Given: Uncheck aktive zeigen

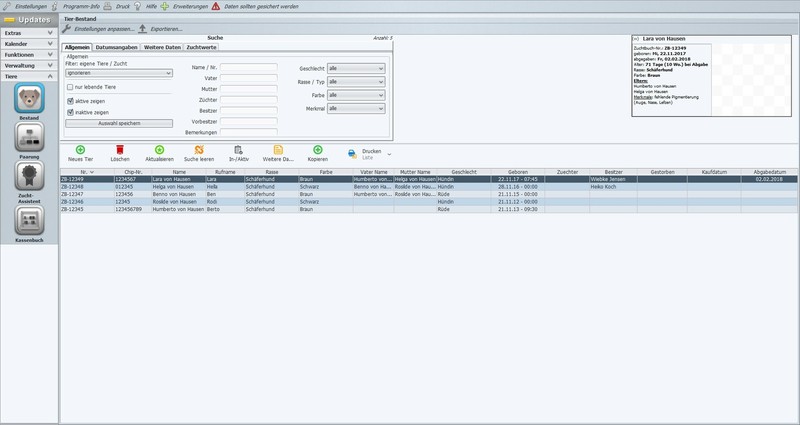Looking at the screenshot, I should click(70, 101).
